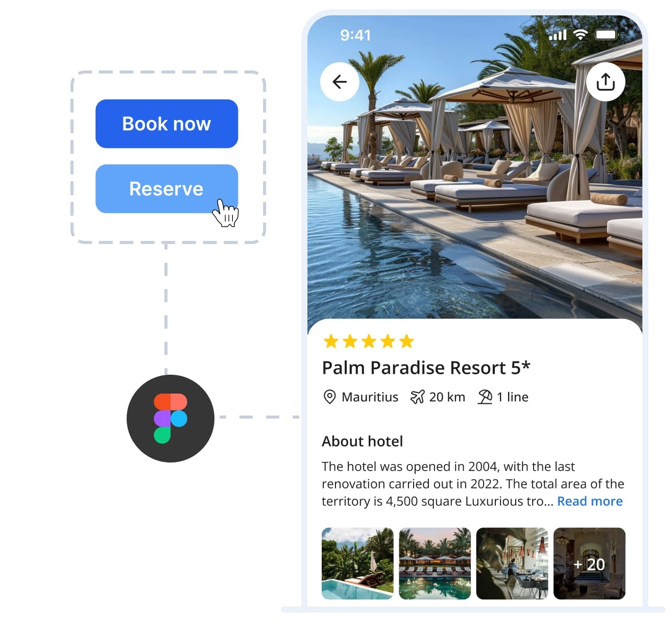672x633 pixels.
Task: Tap the share icon button
Action: 606,82
